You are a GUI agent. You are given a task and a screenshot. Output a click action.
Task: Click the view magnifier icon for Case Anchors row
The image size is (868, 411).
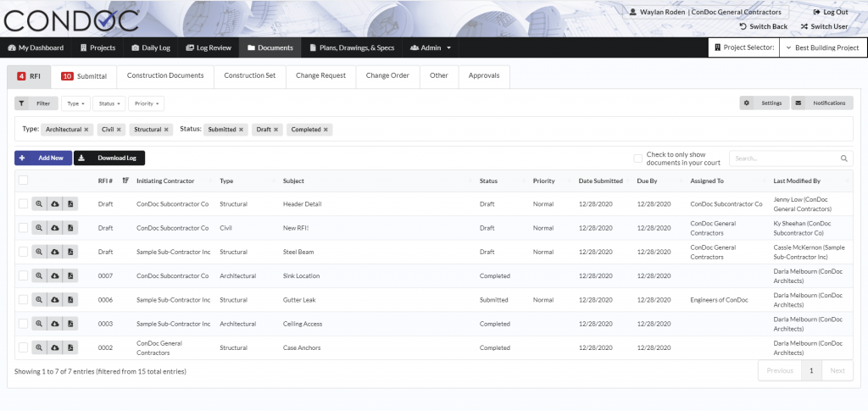click(39, 347)
